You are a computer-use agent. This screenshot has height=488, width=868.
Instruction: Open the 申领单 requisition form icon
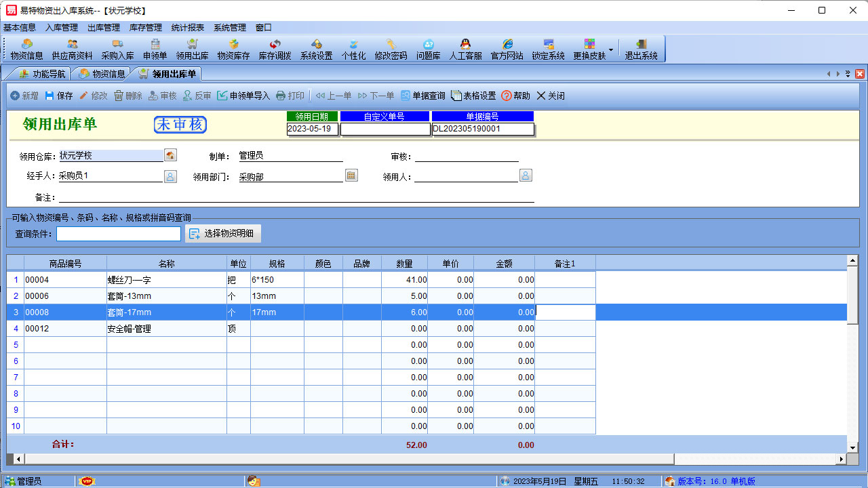(154, 49)
